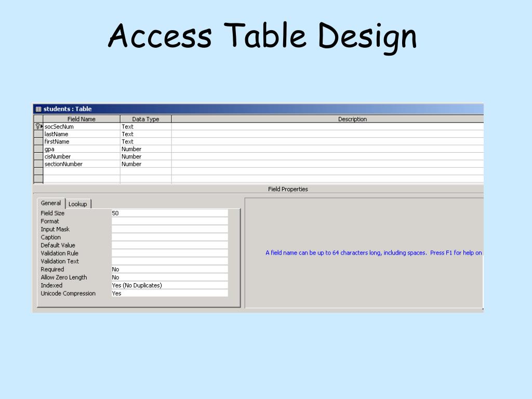Image resolution: width=532 pixels, height=399 pixels.
Task: Click the Description cell for gpa
Action: coord(328,149)
